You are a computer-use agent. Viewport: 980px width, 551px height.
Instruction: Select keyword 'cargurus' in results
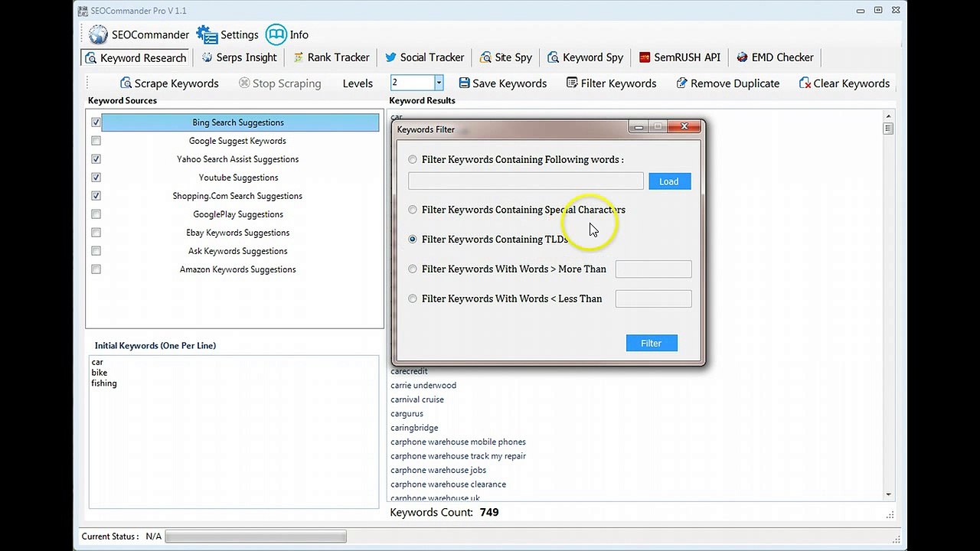[x=407, y=414]
